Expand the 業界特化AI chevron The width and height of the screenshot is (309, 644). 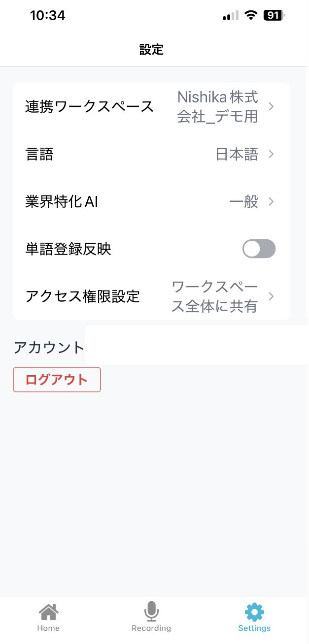(x=271, y=201)
